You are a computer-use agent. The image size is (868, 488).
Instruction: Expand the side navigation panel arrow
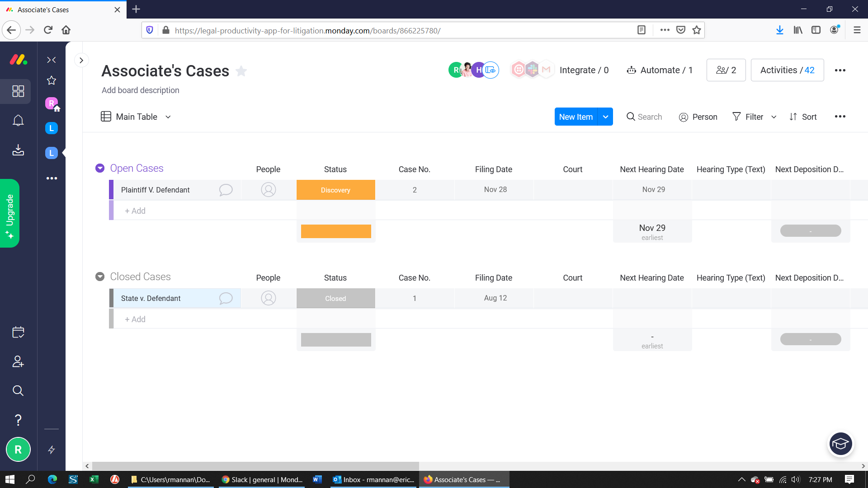[x=81, y=60]
